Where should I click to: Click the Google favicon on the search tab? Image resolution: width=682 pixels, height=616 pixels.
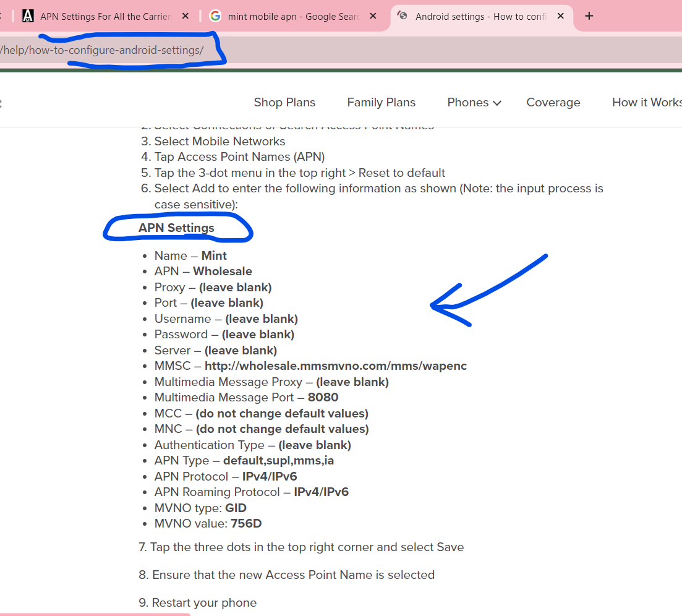click(215, 16)
